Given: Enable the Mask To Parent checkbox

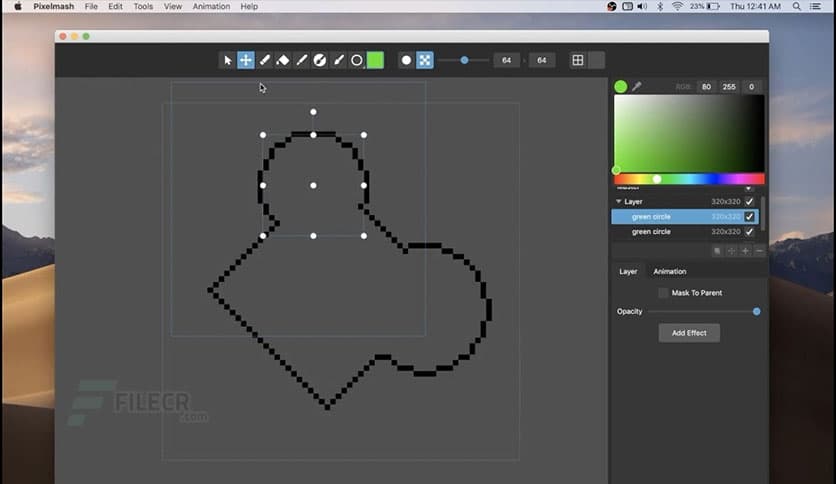Looking at the screenshot, I should pos(663,293).
